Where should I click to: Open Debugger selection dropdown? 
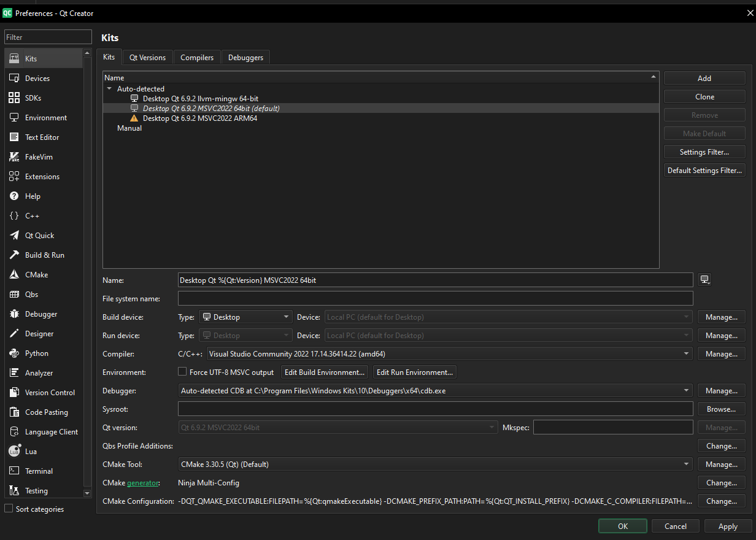pyautogui.click(x=436, y=391)
